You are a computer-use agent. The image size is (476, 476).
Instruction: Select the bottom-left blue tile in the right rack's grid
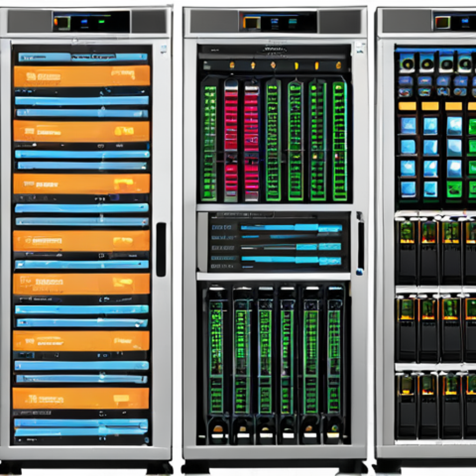click(408, 189)
